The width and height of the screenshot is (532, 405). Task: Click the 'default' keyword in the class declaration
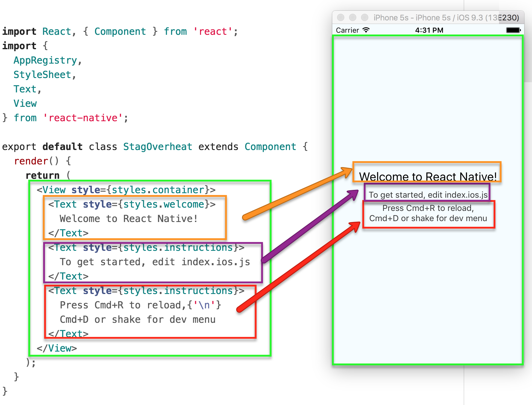pos(62,147)
